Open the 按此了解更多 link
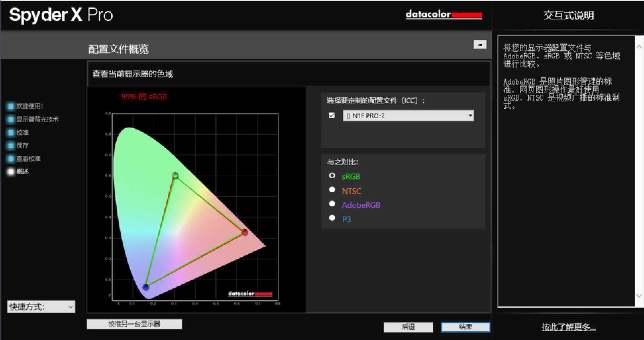 pyautogui.click(x=569, y=327)
